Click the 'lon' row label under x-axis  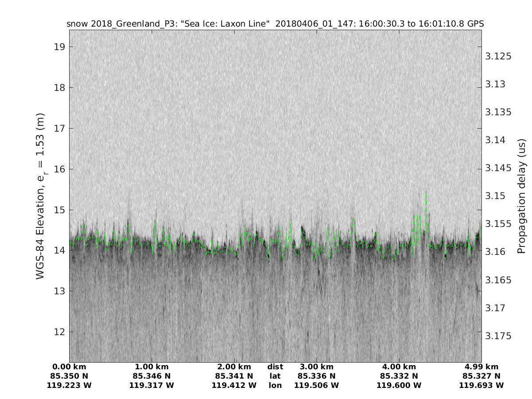pos(275,385)
